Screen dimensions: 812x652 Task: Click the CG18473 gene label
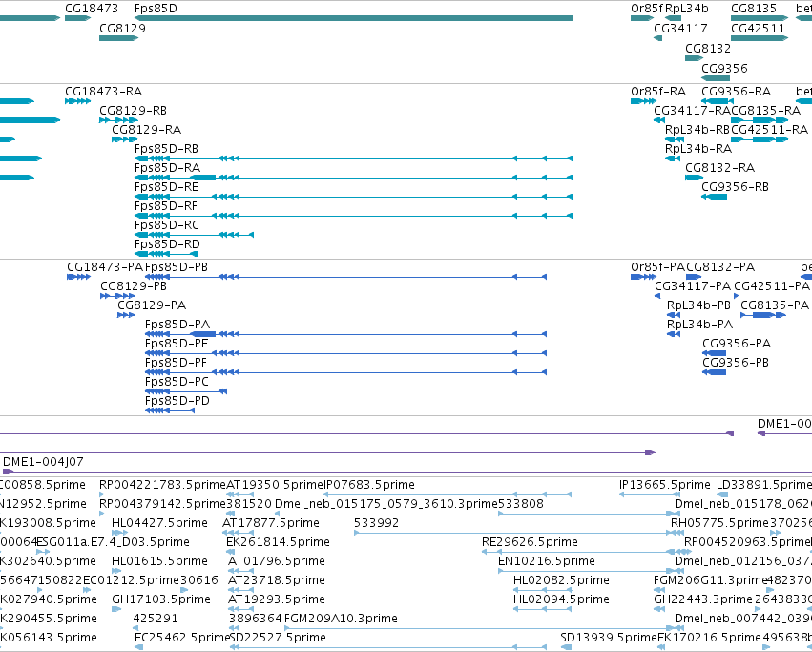92,9
